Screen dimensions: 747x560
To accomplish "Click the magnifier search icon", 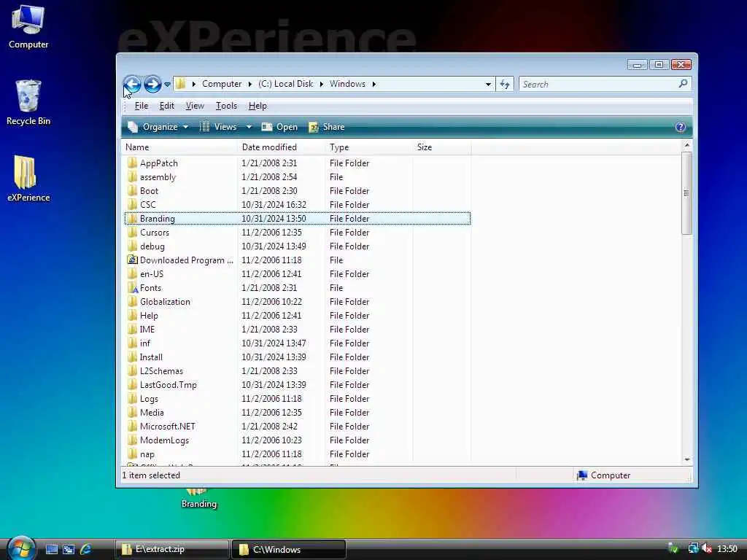I will point(683,84).
